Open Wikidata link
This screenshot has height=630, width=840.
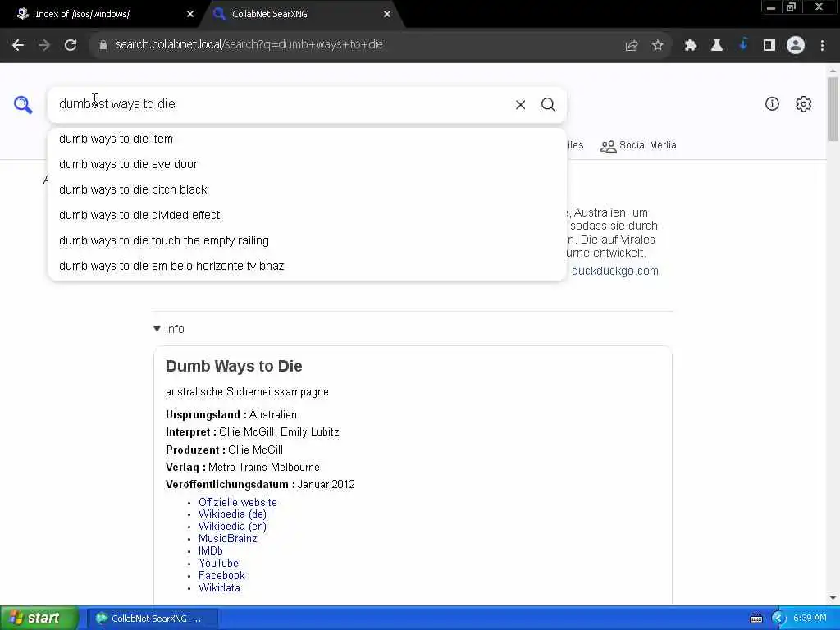point(219,588)
